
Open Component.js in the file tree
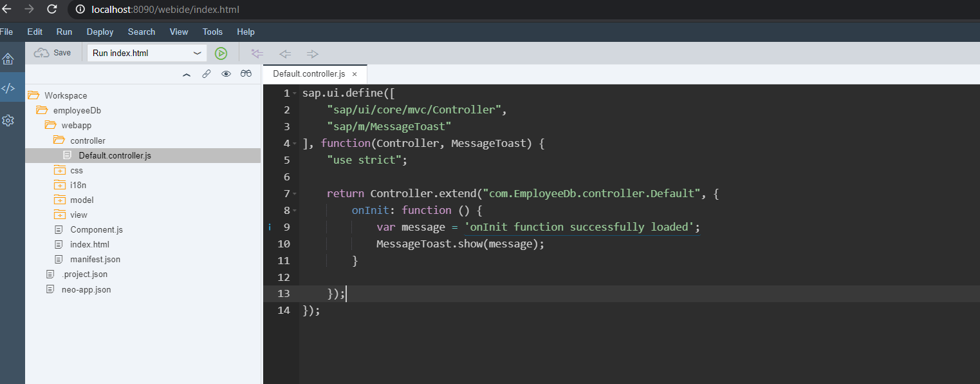pos(97,229)
